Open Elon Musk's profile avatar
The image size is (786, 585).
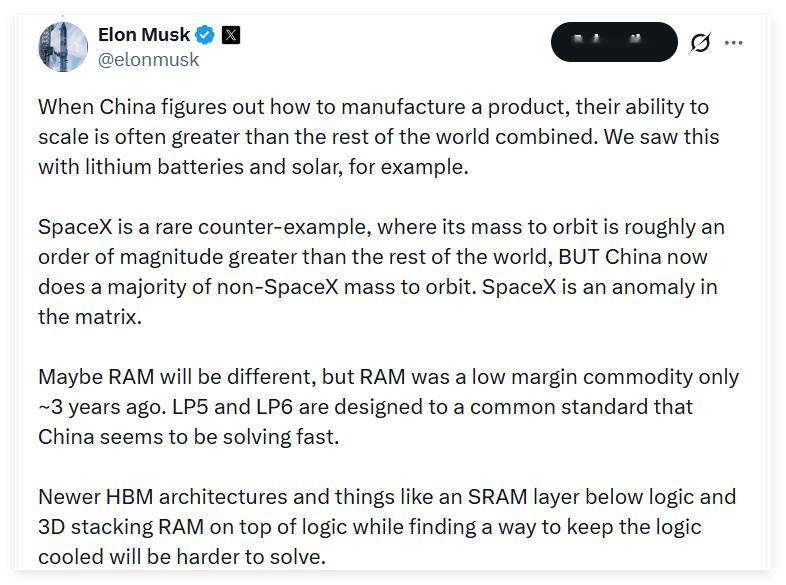63,47
